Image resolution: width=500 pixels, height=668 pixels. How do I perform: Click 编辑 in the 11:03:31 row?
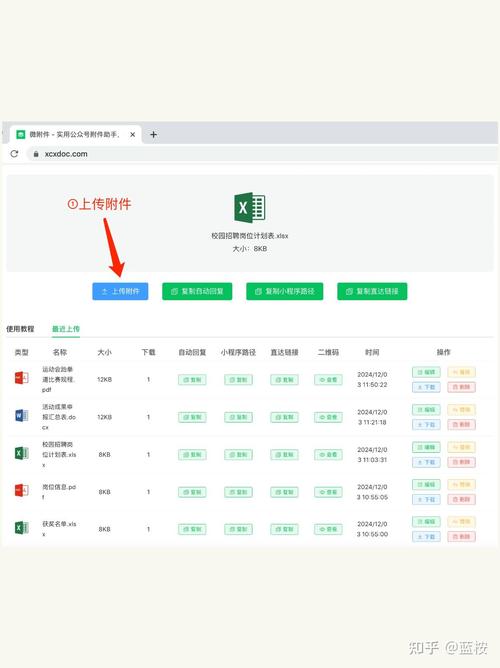pyautogui.click(x=426, y=447)
